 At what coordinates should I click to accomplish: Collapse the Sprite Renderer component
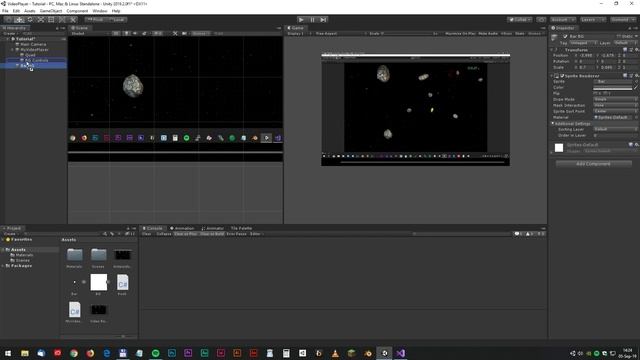tap(552, 76)
